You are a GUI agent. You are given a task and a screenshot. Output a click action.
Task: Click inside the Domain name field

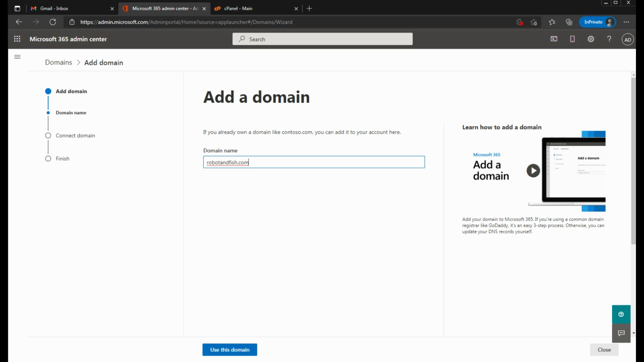314,162
